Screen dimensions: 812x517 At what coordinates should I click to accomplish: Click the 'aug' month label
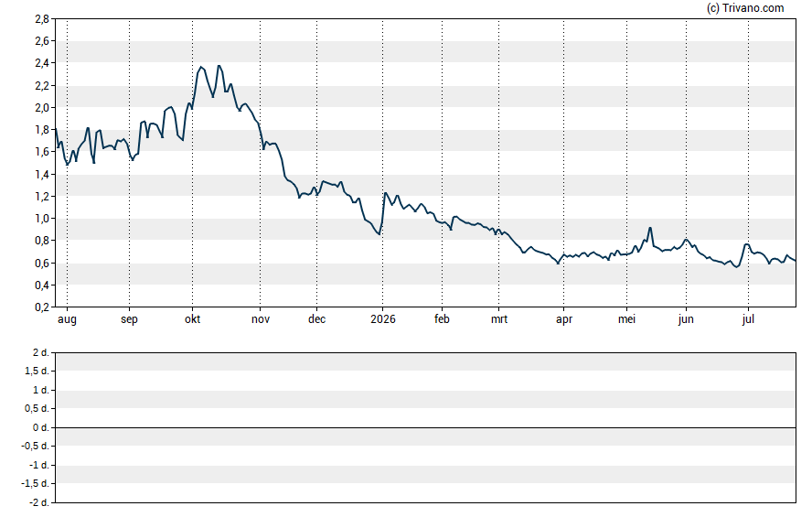pos(67,319)
